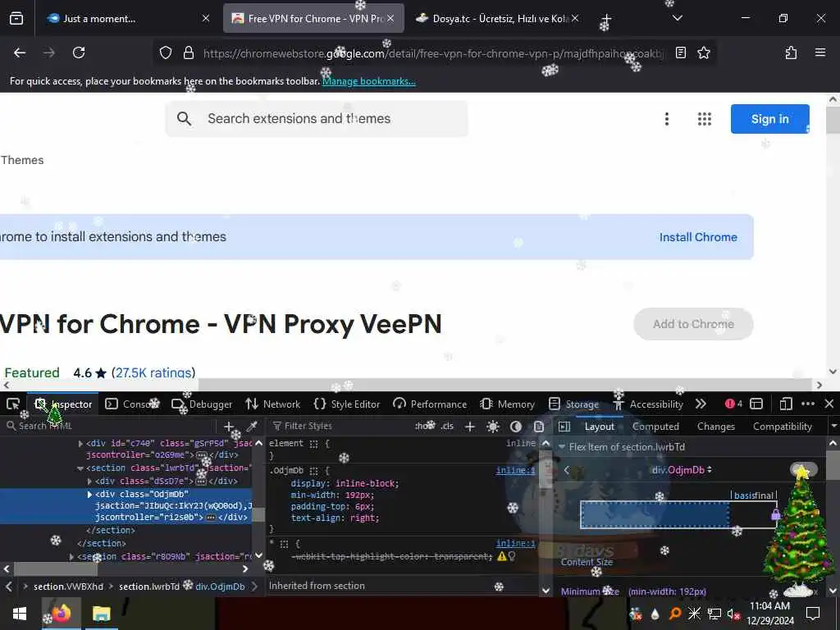Screen dimensions: 840x630
Task: Open the Debugger panel tab
Action: click(x=202, y=404)
